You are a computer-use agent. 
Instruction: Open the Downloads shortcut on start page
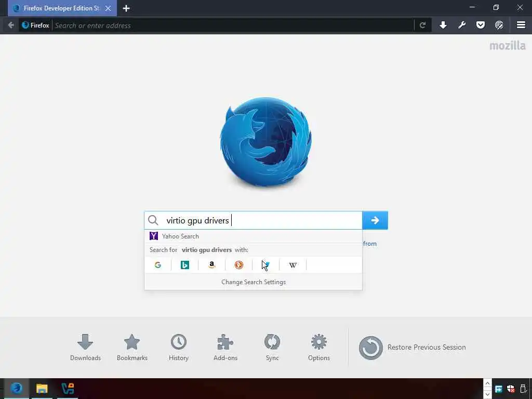[x=85, y=348]
